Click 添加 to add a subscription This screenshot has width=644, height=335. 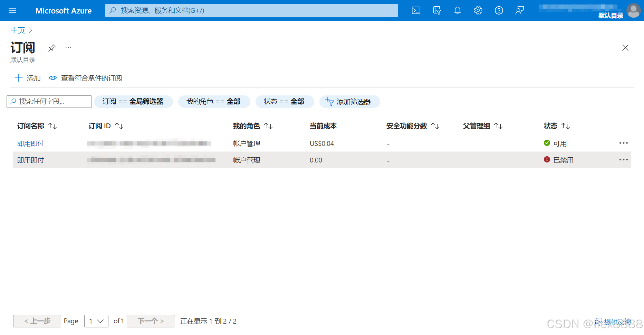tap(28, 78)
